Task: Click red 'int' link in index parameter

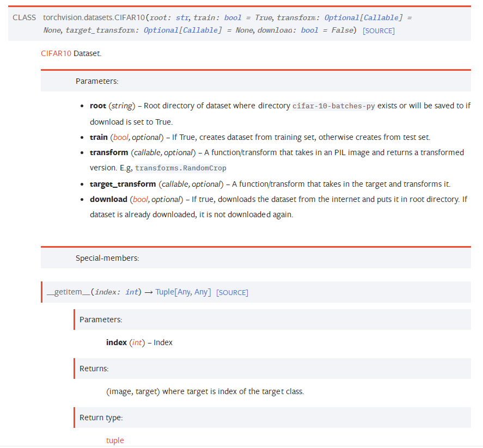Action: point(137,343)
